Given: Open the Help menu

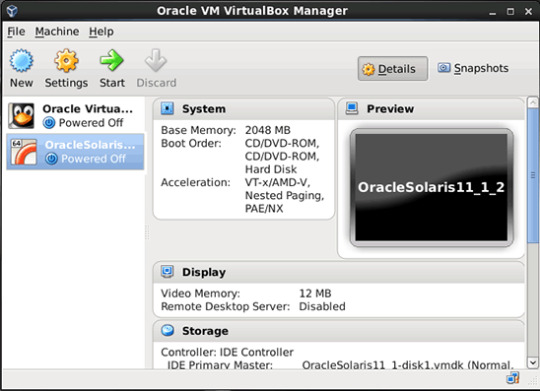Looking at the screenshot, I should pos(101,32).
